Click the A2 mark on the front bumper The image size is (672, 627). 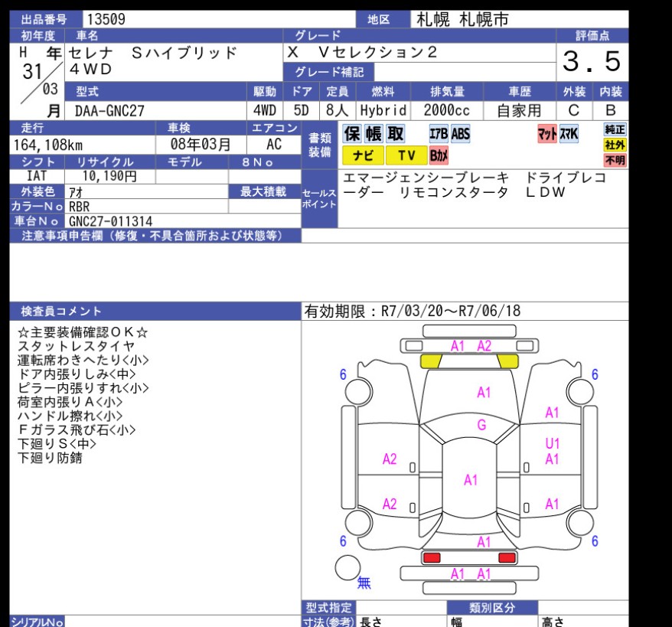(x=484, y=345)
